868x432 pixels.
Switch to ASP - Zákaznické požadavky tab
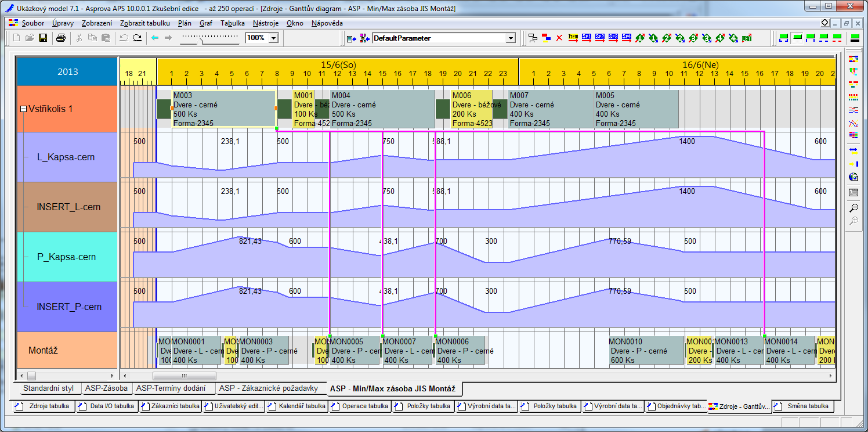tap(269, 388)
